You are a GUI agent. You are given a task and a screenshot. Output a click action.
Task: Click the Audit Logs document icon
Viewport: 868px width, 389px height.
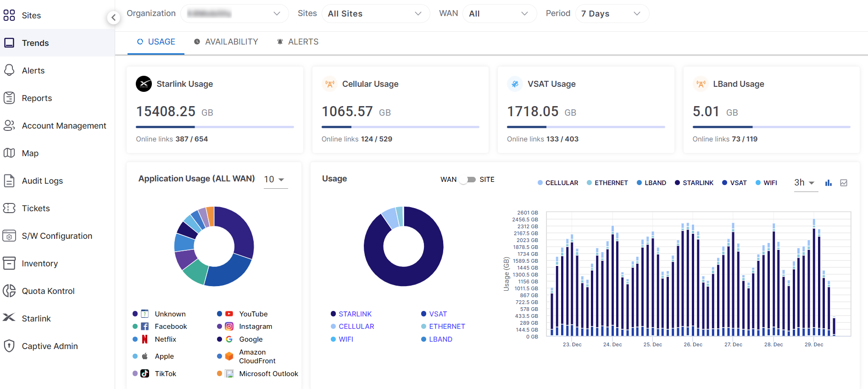[x=9, y=180]
